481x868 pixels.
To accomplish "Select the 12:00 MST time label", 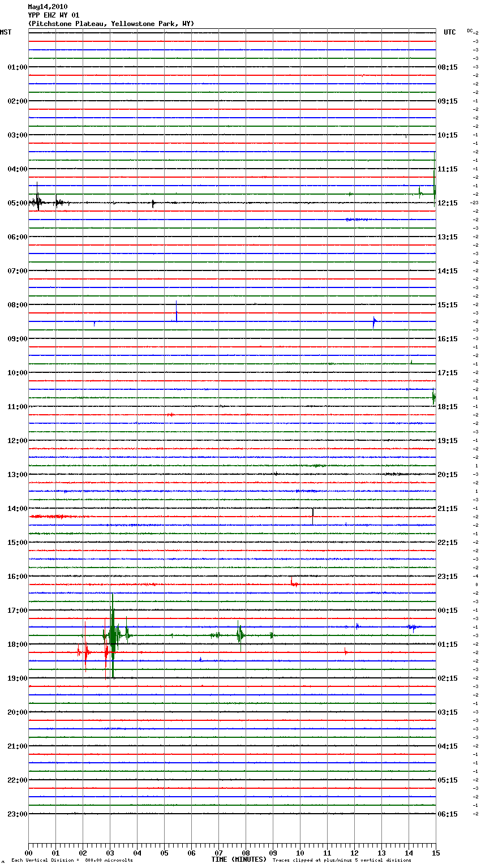I will pos(18,441).
